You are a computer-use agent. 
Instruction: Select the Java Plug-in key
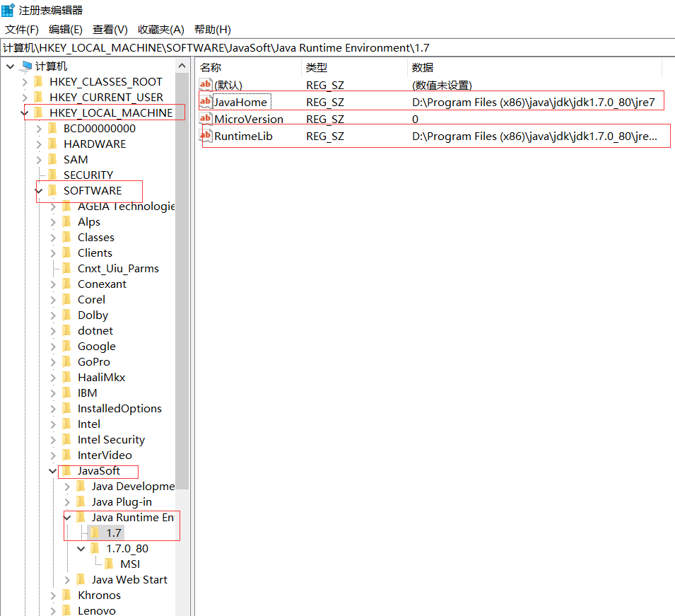pos(122,502)
